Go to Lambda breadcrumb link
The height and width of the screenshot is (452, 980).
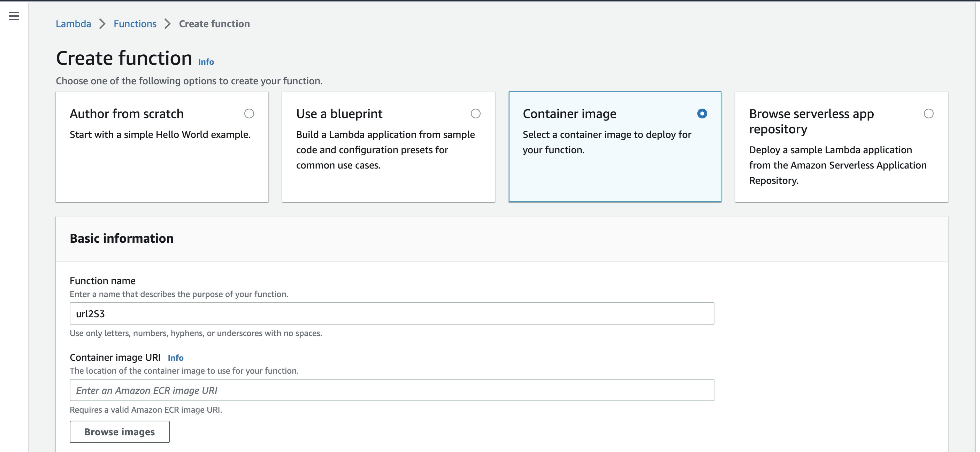click(x=74, y=24)
